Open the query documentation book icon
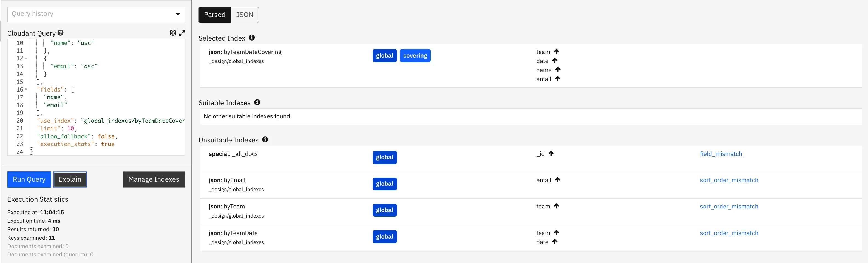868x263 pixels. click(x=173, y=33)
